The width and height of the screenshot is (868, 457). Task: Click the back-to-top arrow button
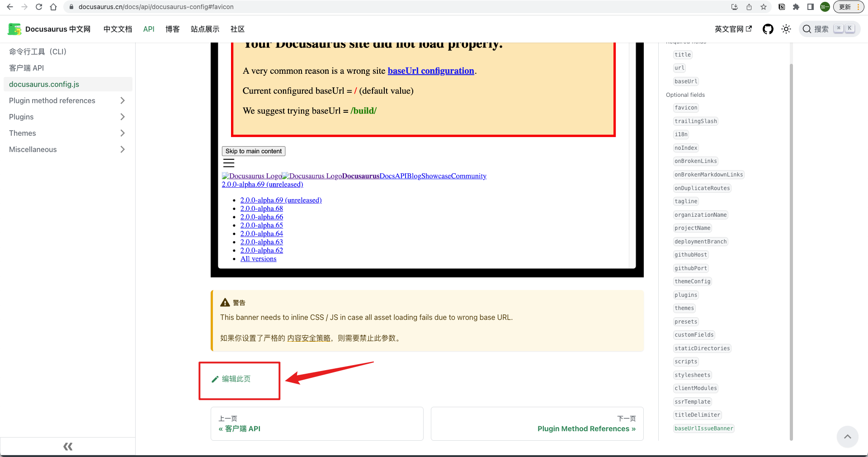pos(847,437)
